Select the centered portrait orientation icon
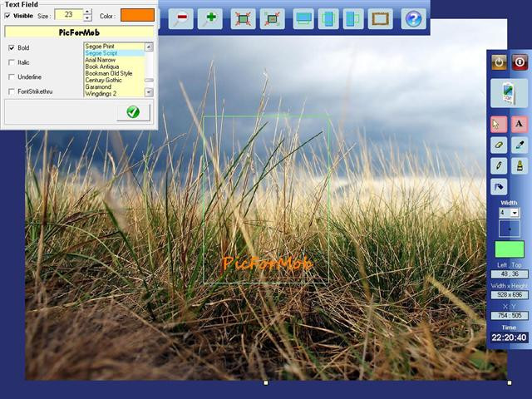Image resolution: width=532 pixels, height=399 pixels. 328,18
